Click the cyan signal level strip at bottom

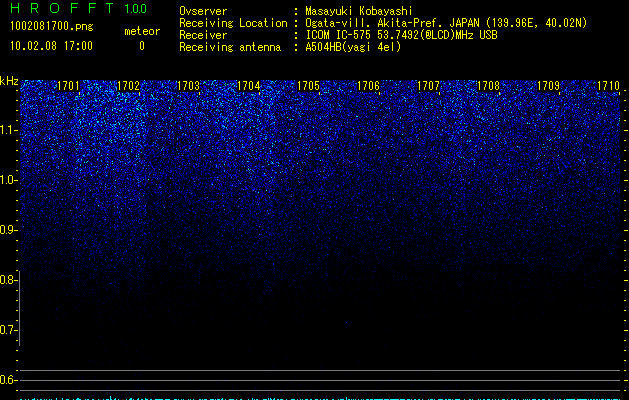pos(320,398)
